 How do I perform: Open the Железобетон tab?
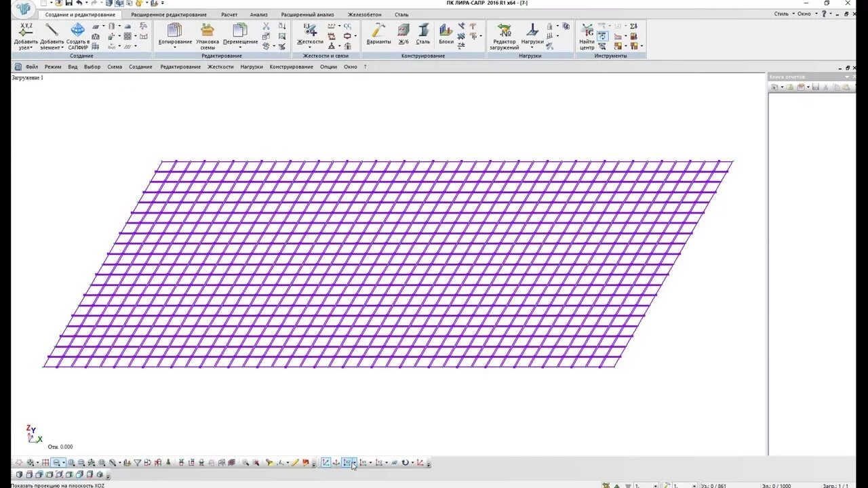click(364, 14)
